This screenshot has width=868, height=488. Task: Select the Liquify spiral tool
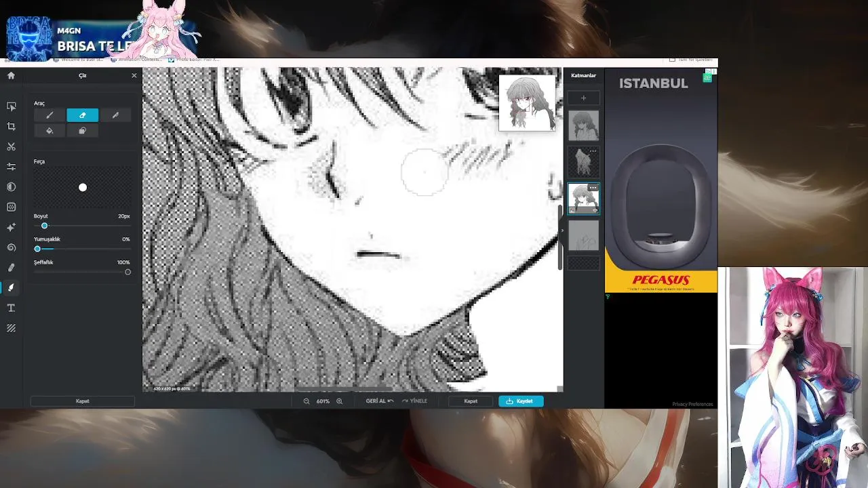click(11, 247)
